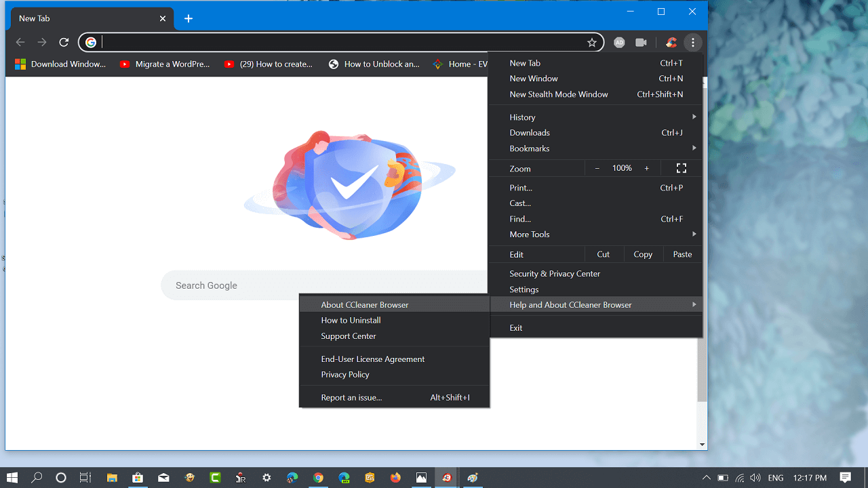This screenshot has width=868, height=488.
Task: Open Privacy Policy submenu item
Action: [x=395, y=375]
